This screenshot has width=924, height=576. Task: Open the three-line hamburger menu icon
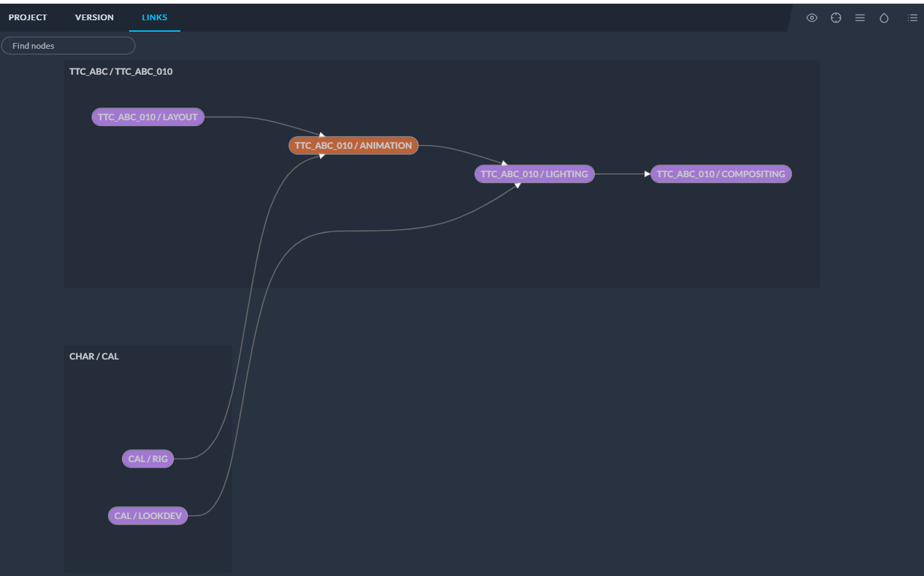(860, 18)
